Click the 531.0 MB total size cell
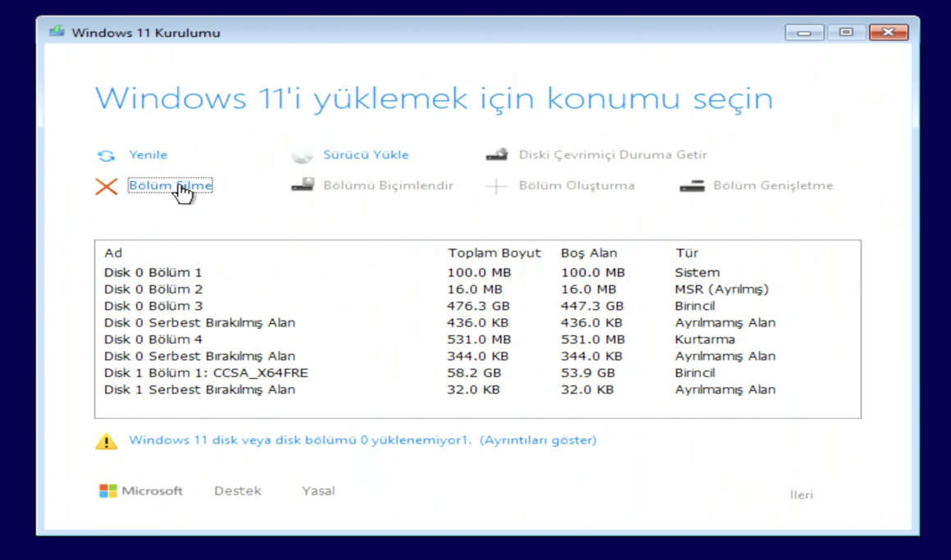 [479, 339]
